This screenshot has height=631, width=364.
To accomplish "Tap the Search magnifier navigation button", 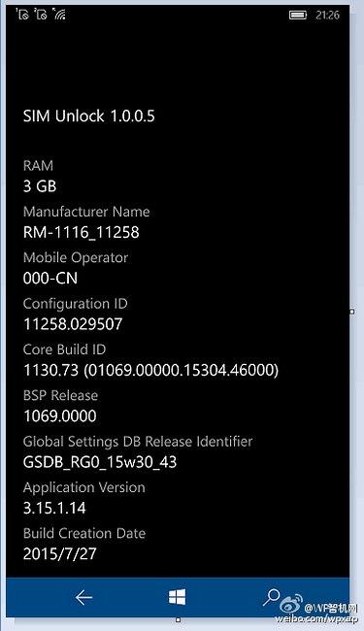I will pyautogui.click(x=271, y=597).
